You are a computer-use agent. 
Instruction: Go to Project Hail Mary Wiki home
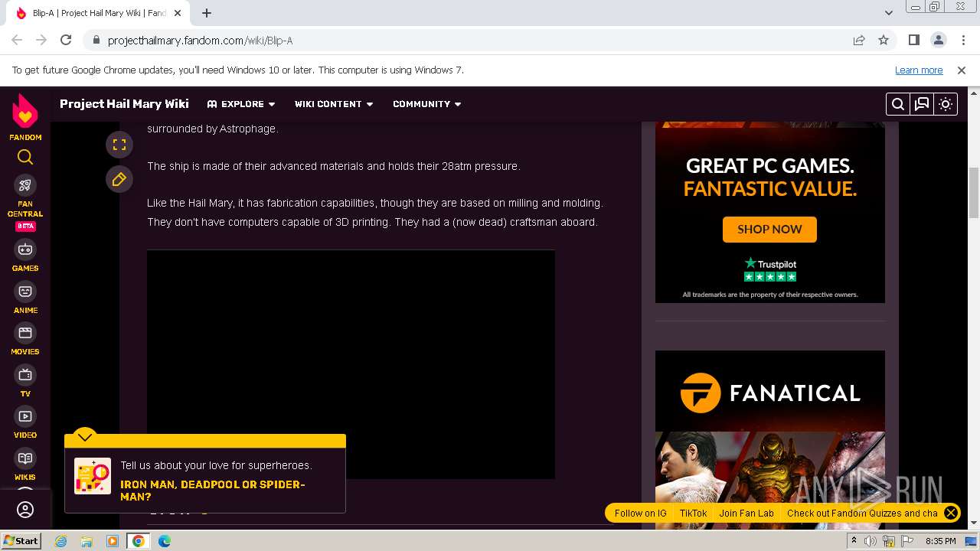124,104
